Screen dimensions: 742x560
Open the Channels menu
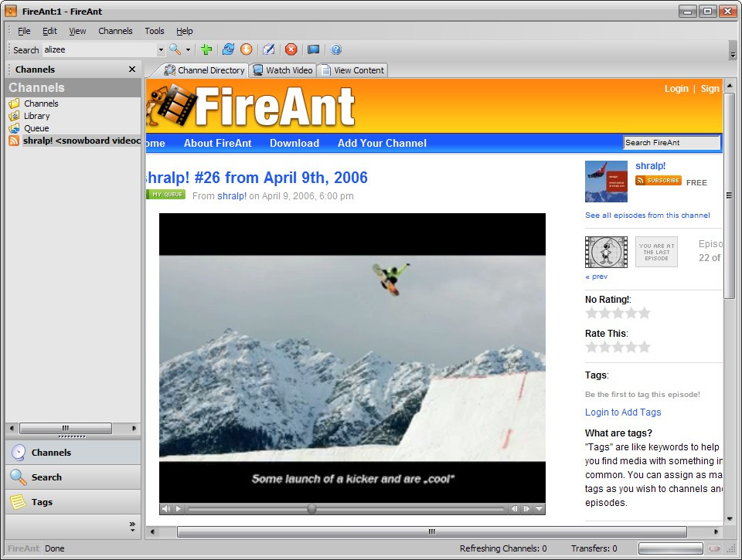point(115,31)
